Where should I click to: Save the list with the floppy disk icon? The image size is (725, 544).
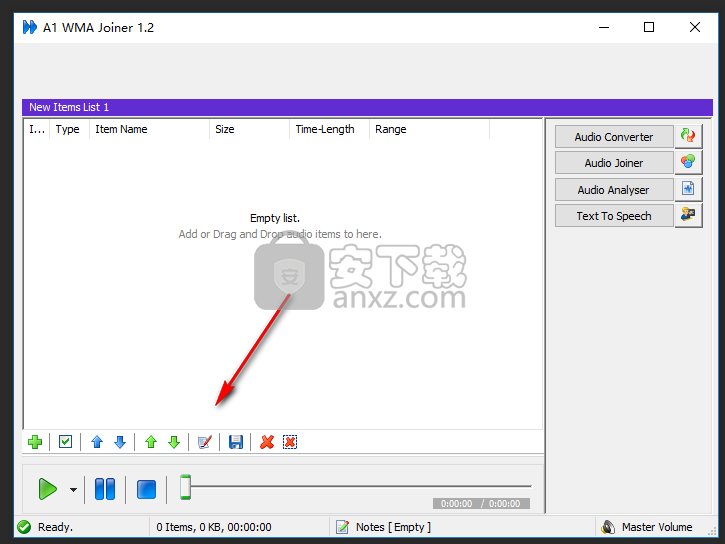click(236, 442)
